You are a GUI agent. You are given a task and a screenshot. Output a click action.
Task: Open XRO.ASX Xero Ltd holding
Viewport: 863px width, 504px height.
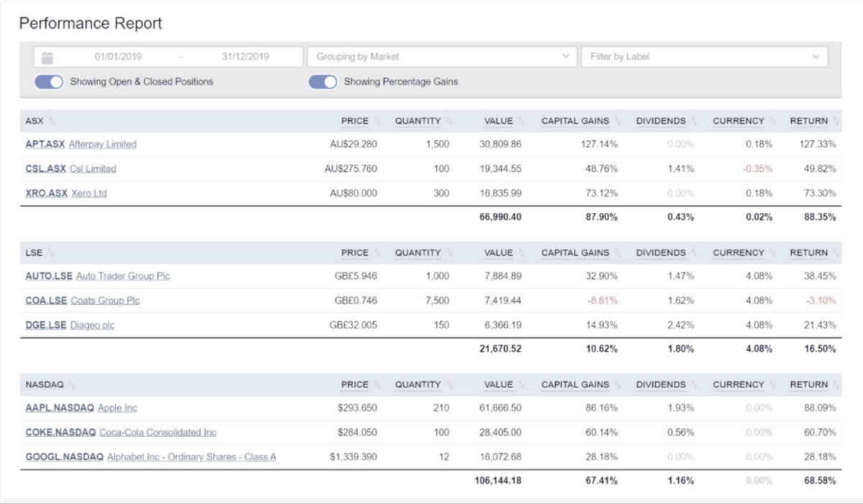[65, 193]
